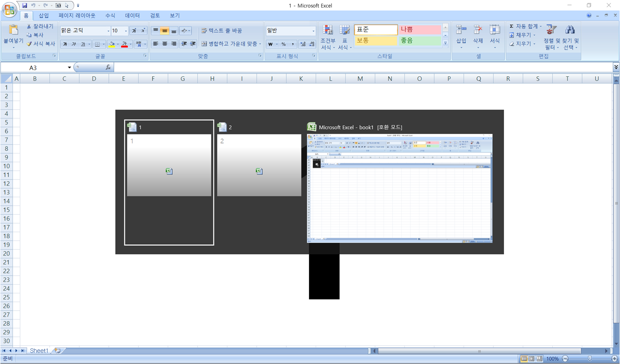Apply the 나쁨 cell style
Image resolution: width=620 pixels, height=364 pixels.
tap(419, 30)
